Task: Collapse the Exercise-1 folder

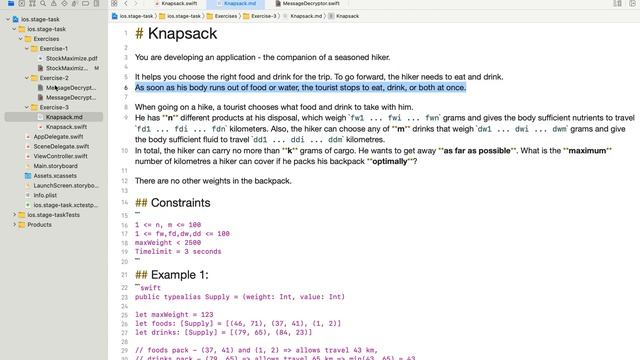Action: click(27, 49)
